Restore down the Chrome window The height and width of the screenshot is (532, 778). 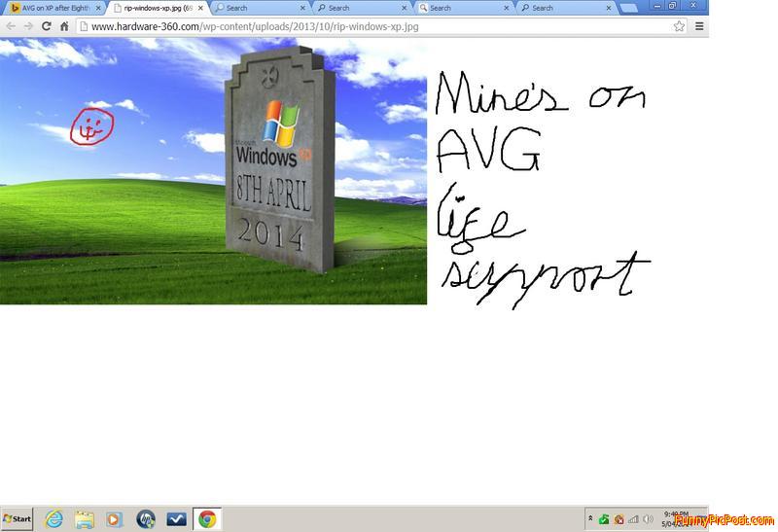[x=672, y=6]
